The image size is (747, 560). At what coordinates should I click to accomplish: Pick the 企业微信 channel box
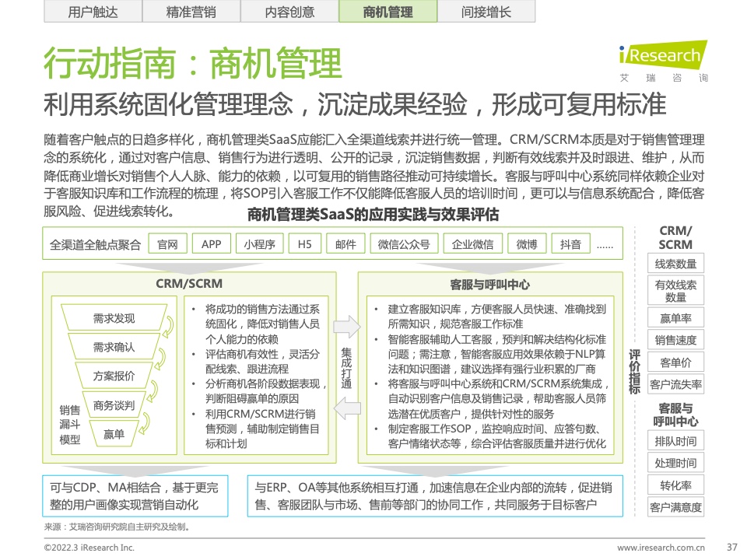[472, 244]
